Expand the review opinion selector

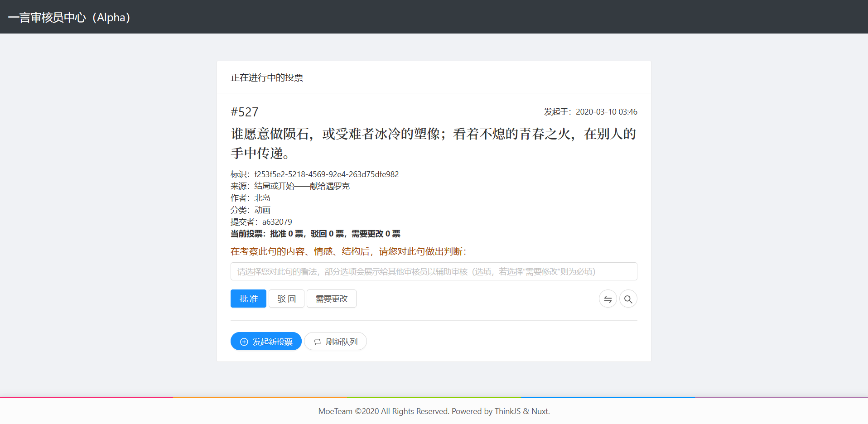[433, 271]
